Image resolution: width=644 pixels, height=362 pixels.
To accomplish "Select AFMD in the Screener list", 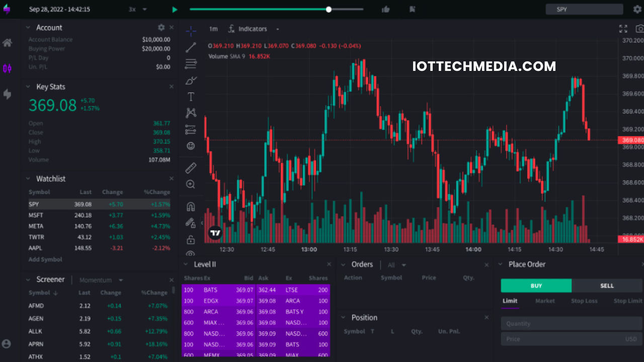I will 98,306.
